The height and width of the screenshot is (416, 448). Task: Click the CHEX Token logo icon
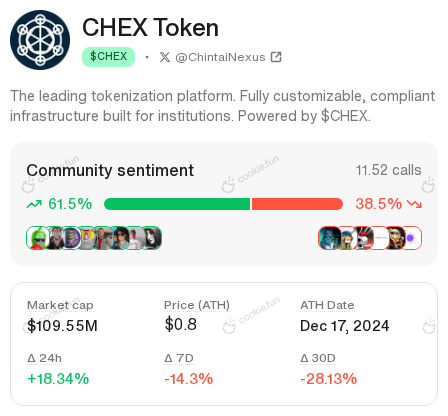tap(40, 40)
